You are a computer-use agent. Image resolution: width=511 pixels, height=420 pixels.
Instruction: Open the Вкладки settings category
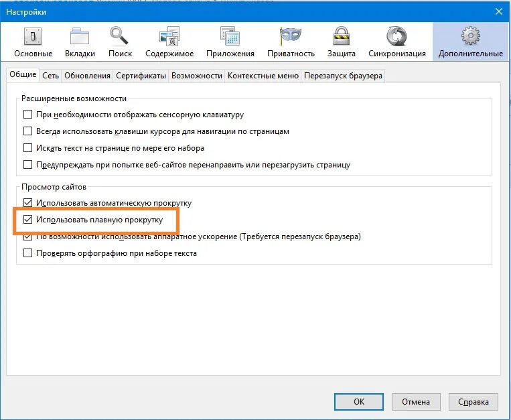(80, 42)
